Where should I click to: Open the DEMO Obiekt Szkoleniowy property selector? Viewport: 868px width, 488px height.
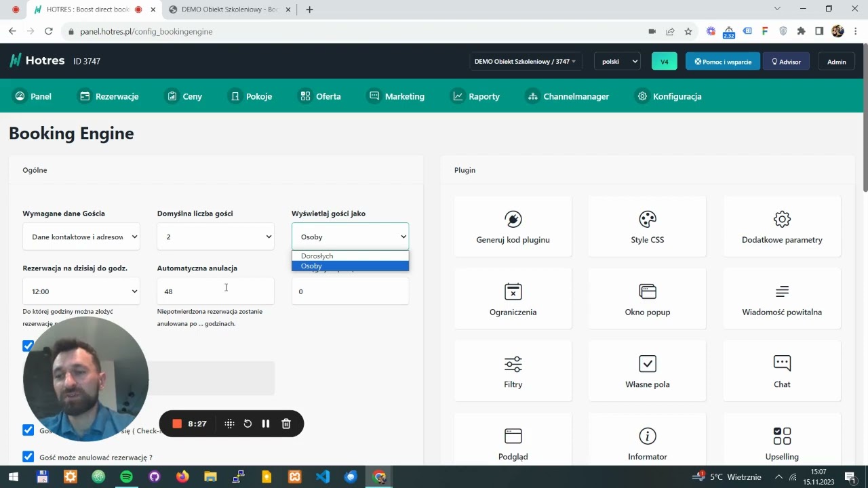526,61
